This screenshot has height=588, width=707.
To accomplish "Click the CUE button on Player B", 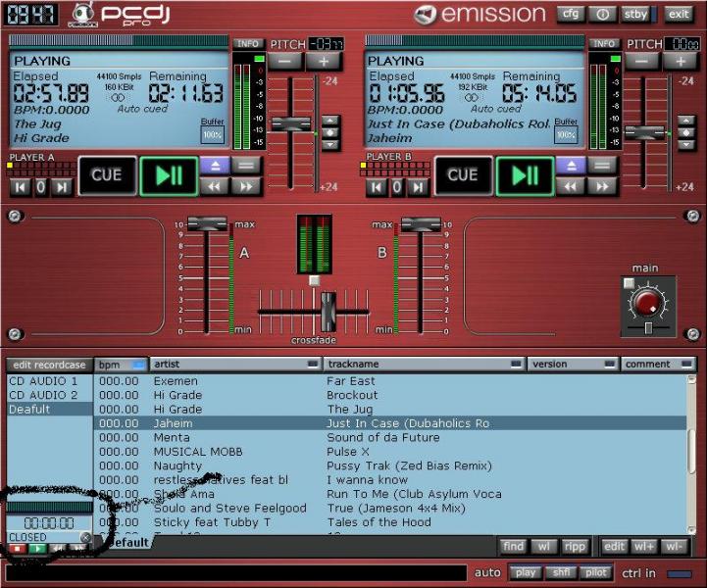I will click(x=463, y=175).
